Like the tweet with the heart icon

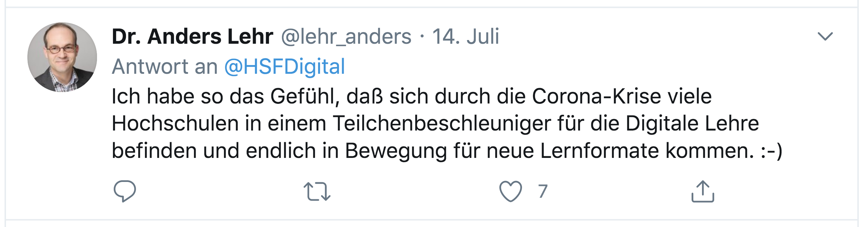tap(510, 191)
